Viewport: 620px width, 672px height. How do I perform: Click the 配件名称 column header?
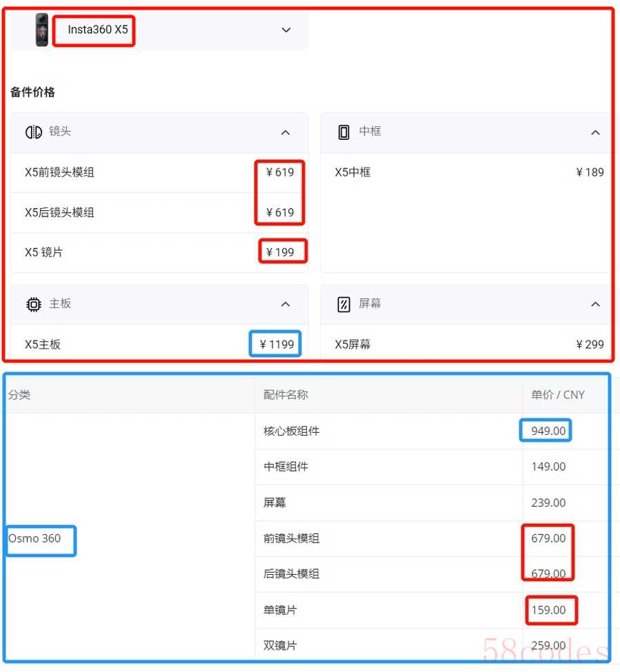[286, 395]
